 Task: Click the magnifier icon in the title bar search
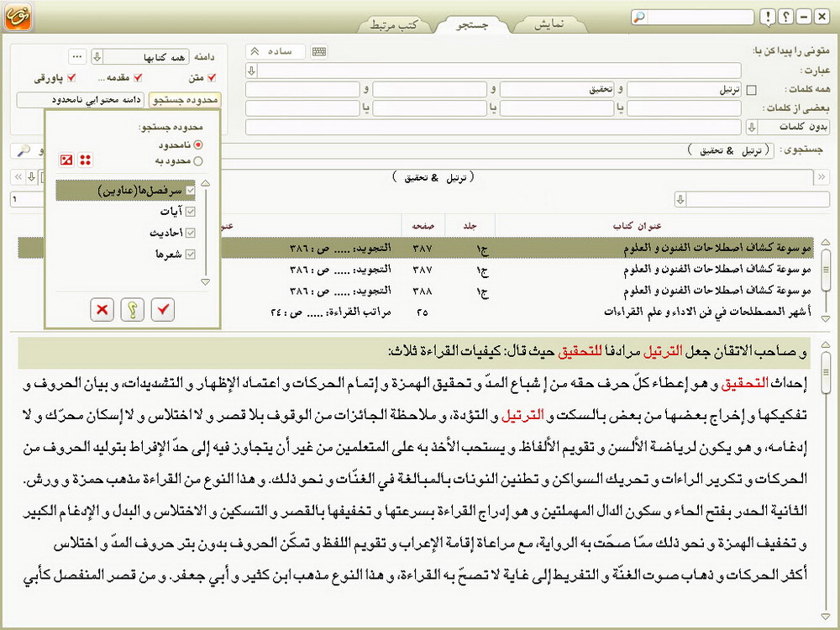pos(638,17)
